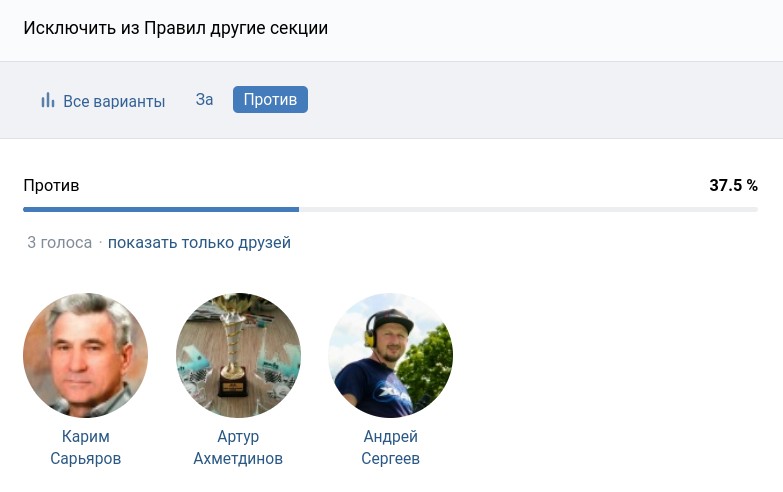Click 'показать только друзей' link
Viewport: 783px width, 492px height.
[x=199, y=243]
